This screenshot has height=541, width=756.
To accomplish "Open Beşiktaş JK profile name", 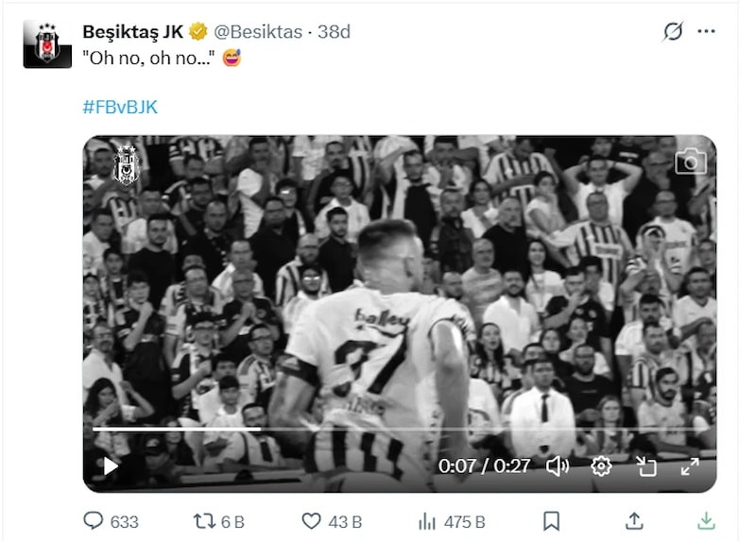I will [132, 32].
